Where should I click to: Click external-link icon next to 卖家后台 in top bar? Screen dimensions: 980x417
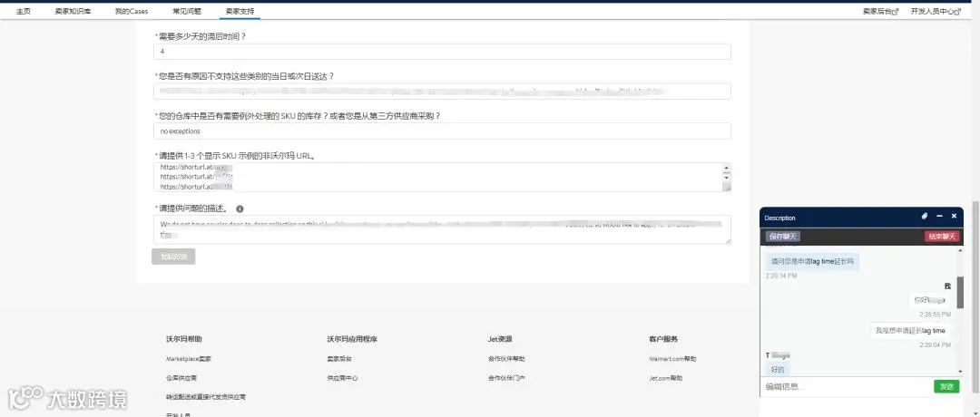click(x=895, y=11)
